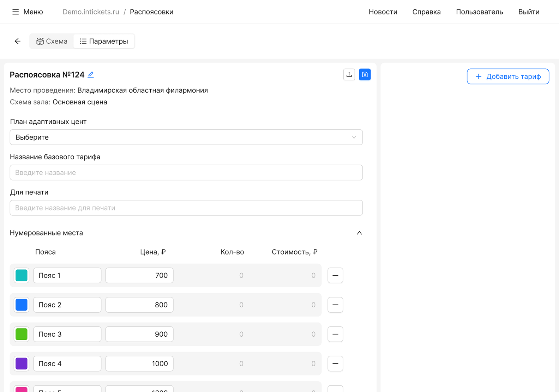Remove Пояс 1 with its minus button
Image resolution: width=559 pixels, height=392 pixels.
pyautogui.click(x=335, y=275)
